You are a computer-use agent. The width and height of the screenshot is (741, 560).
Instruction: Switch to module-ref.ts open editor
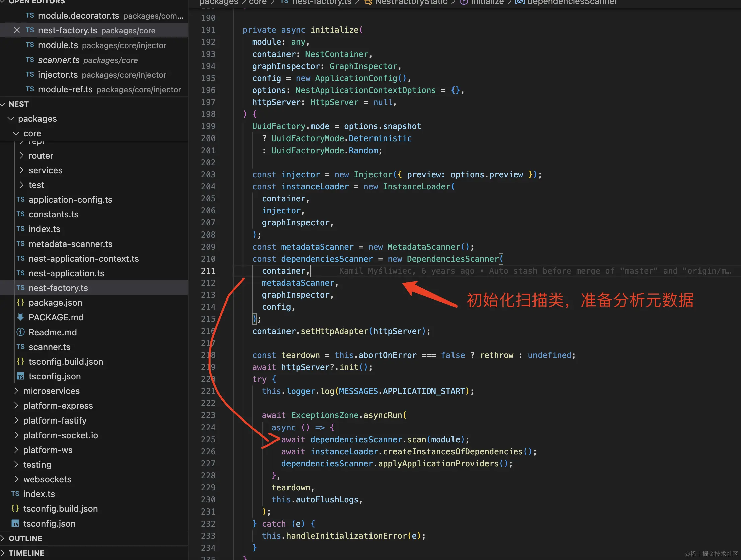point(65,89)
